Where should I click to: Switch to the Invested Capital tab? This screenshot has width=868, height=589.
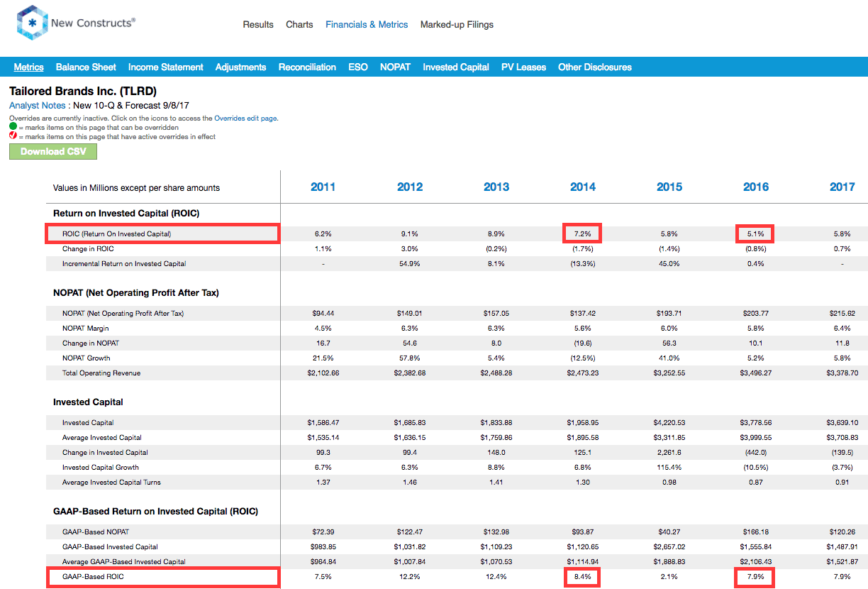tap(456, 67)
